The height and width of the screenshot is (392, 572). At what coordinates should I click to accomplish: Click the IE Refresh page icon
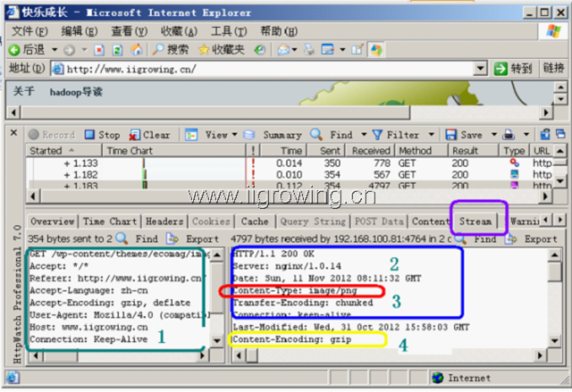[117, 50]
